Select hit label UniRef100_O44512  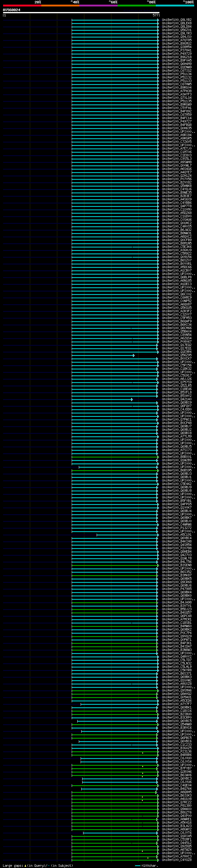(176, 843)
